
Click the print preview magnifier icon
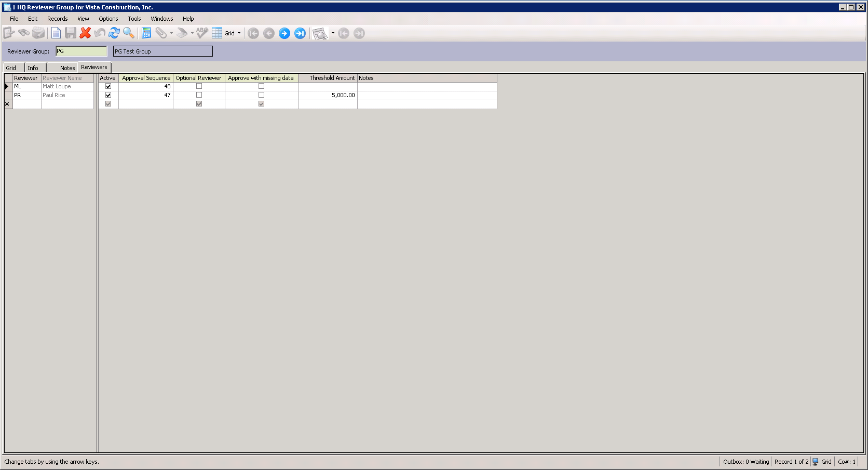[320, 34]
